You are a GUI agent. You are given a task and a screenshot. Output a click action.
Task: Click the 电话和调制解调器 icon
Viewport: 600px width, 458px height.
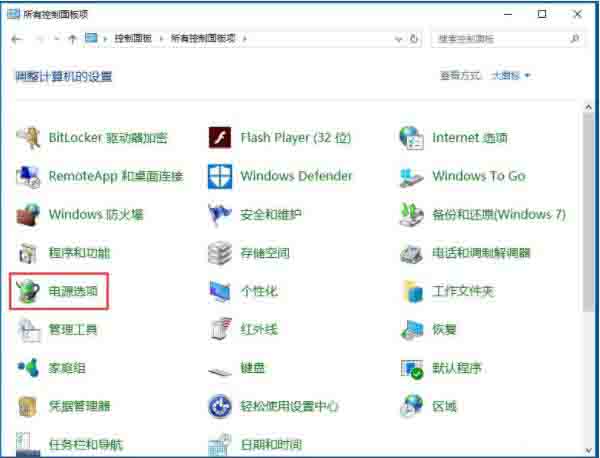click(411, 253)
